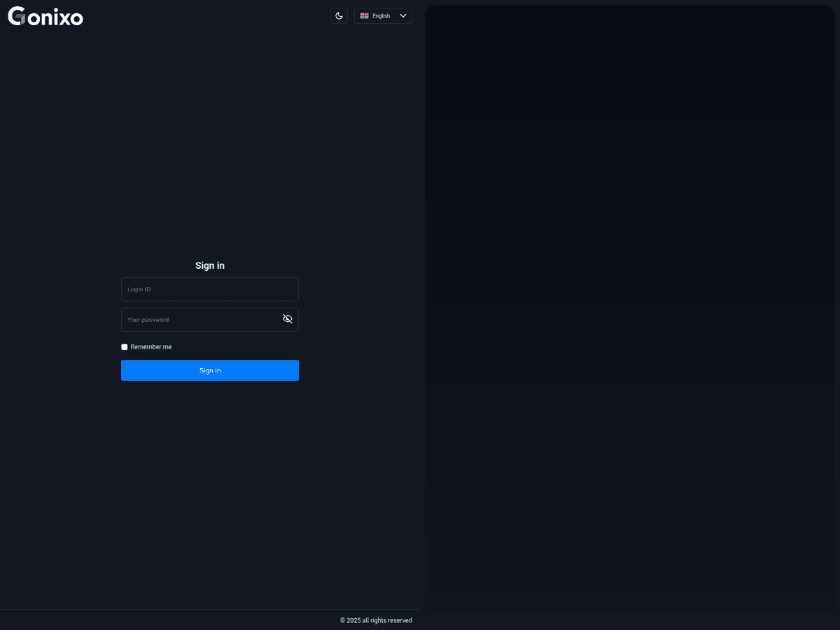840x630 pixels.
Task: Focus the Your password field
Action: [210, 319]
